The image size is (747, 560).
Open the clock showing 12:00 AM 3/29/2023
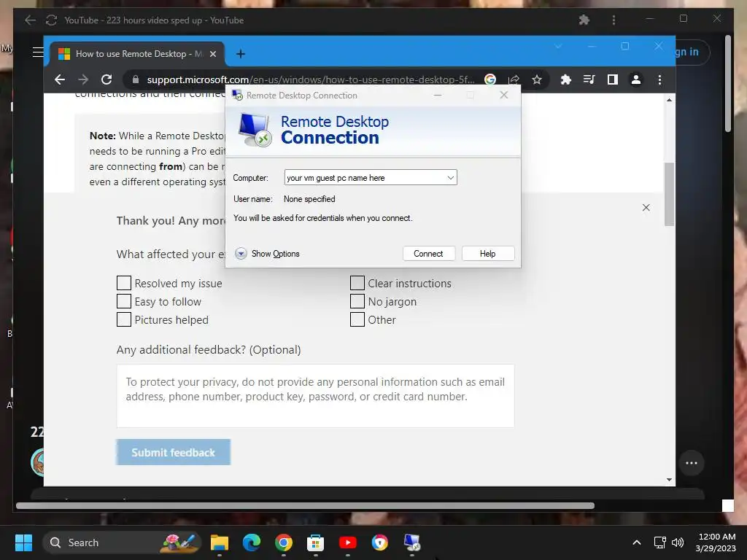coord(716,542)
